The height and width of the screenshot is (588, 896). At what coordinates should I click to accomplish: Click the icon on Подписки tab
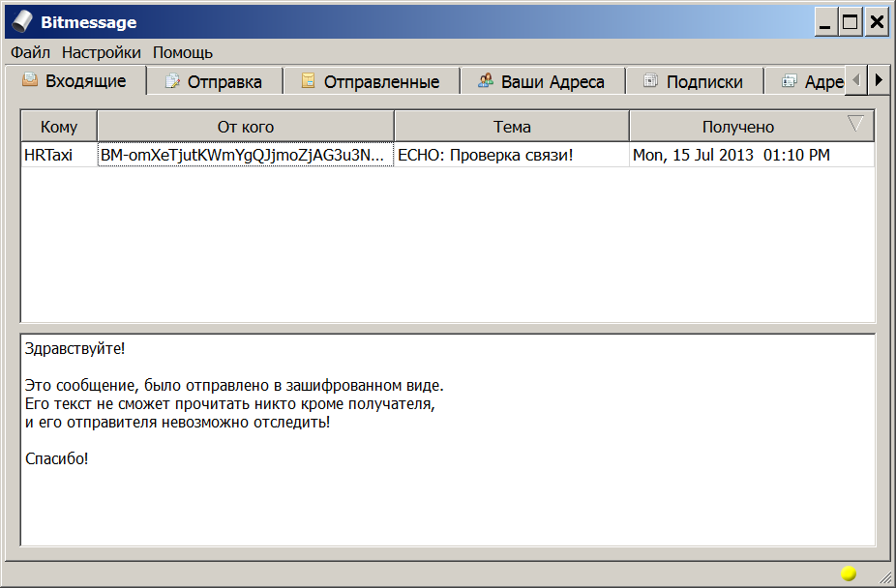(652, 80)
